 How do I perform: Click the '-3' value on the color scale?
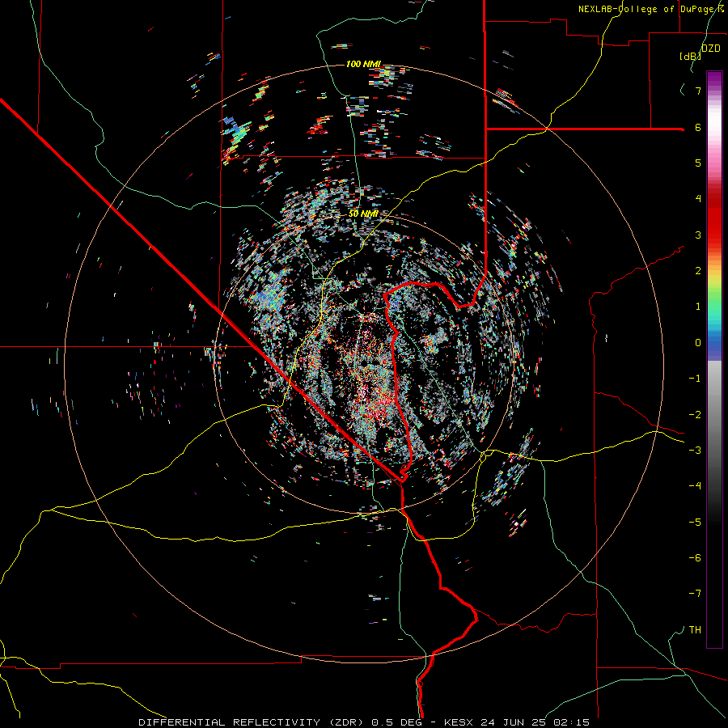click(695, 450)
